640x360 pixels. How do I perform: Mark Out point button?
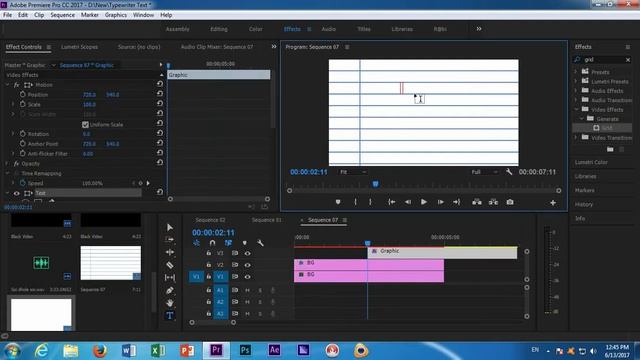(x=370, y=202)
